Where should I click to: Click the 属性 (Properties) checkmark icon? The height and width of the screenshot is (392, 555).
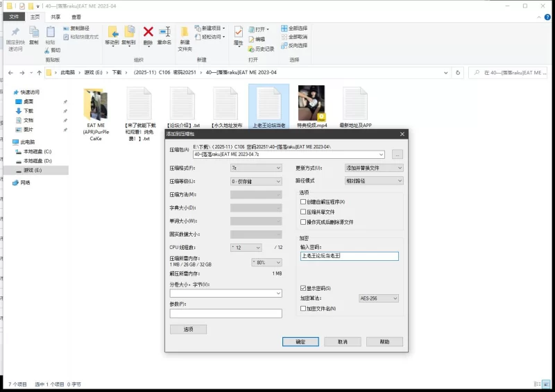(x=238, y=33)
